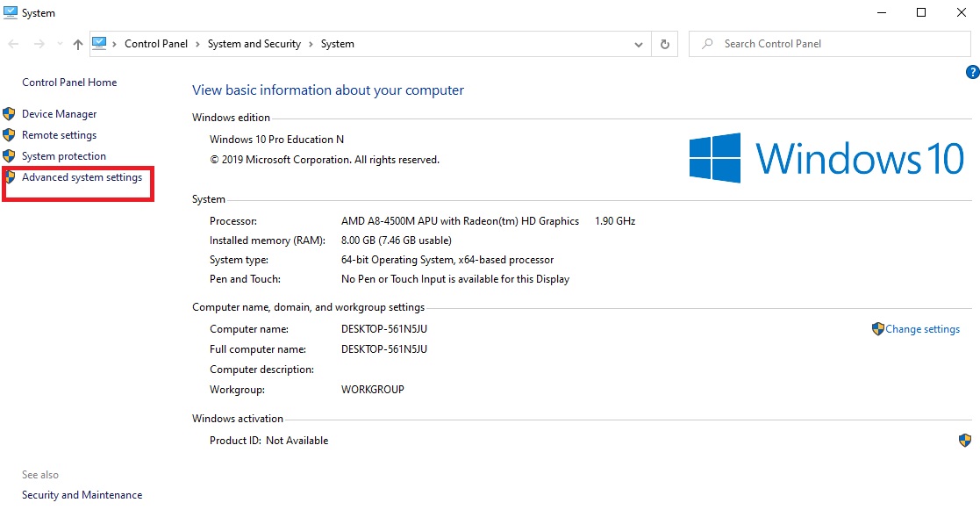Expand the chevron before Control Panel

(x=114, y=44)
